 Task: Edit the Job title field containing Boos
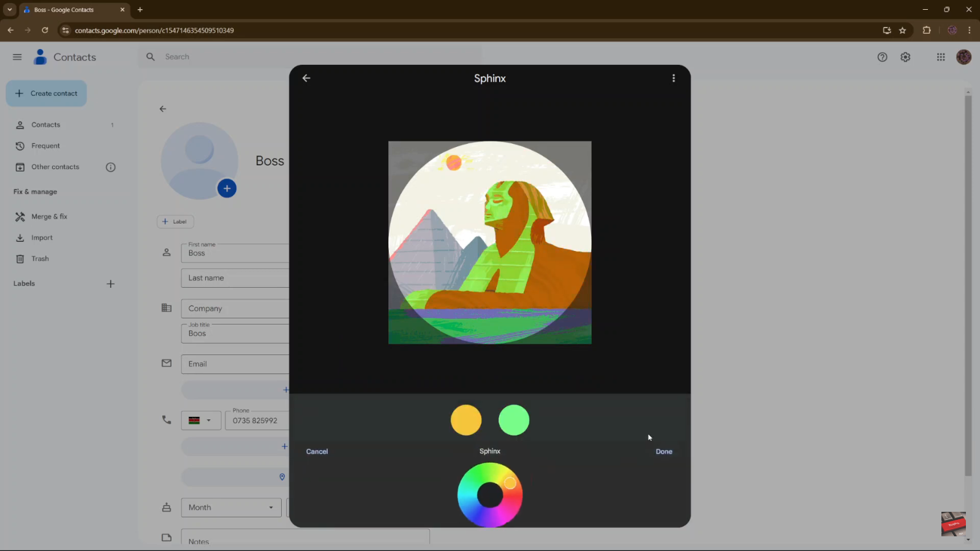point(235,334)
